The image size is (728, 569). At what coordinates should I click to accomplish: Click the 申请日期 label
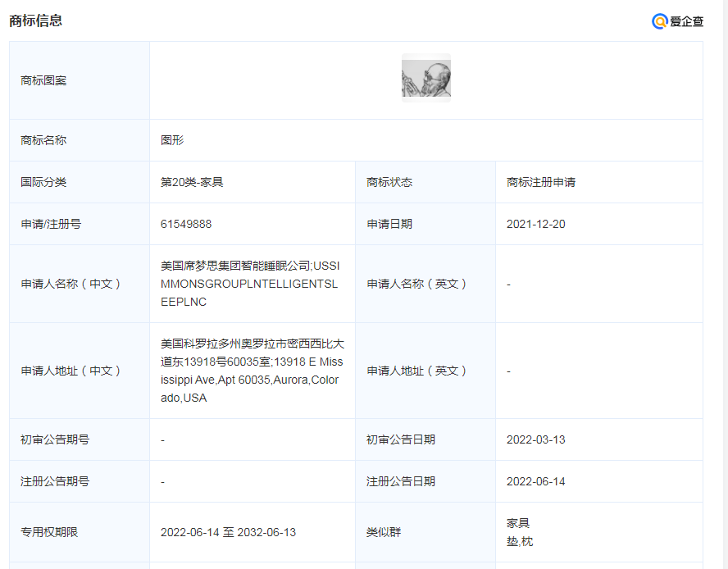(389, 224)
